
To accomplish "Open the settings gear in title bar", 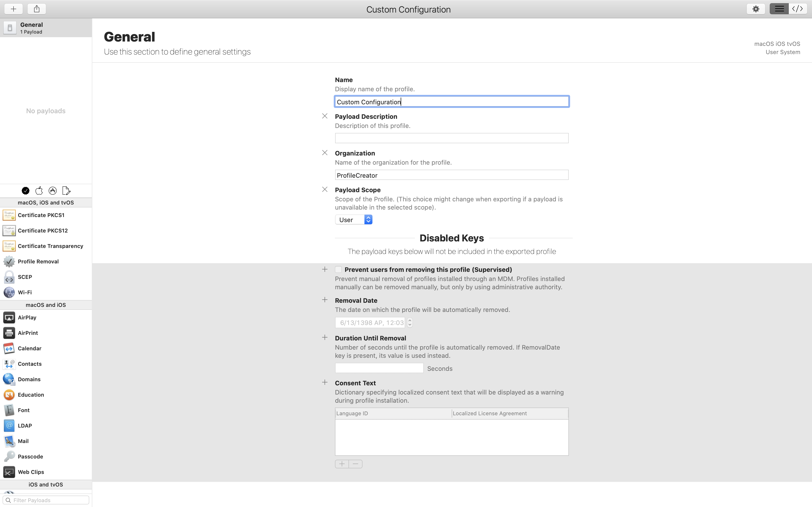I will point(756,9).
